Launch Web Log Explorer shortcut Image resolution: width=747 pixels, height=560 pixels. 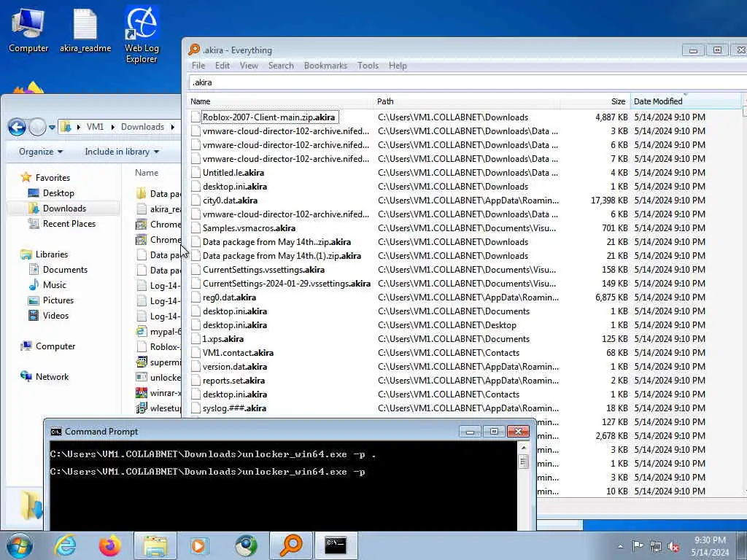pyautogui.click(x=142, y=34)
